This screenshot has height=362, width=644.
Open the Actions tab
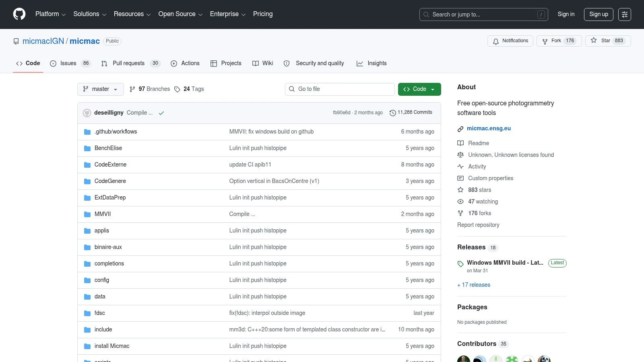point(185,63)
